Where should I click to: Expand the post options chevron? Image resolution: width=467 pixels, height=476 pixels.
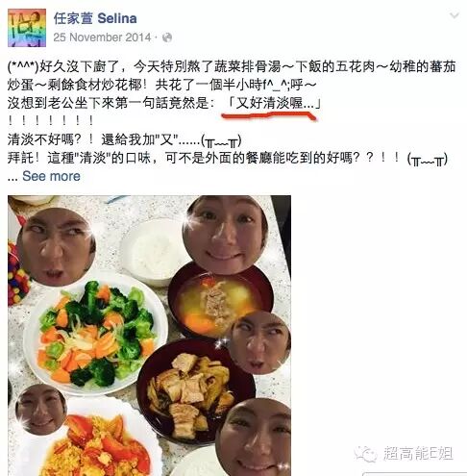455,15
